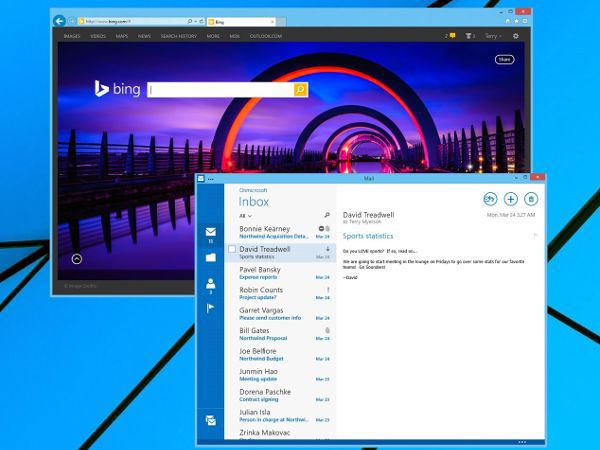Open Bonnie Kearney email
The image size is (600, 450).
point(280,232)
